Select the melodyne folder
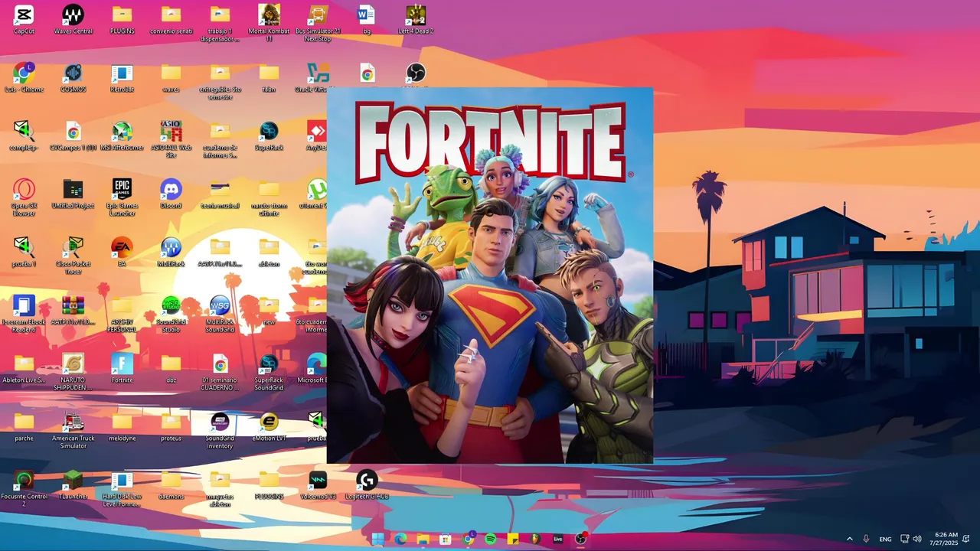The image size is (980, 551). pos(122,427)
